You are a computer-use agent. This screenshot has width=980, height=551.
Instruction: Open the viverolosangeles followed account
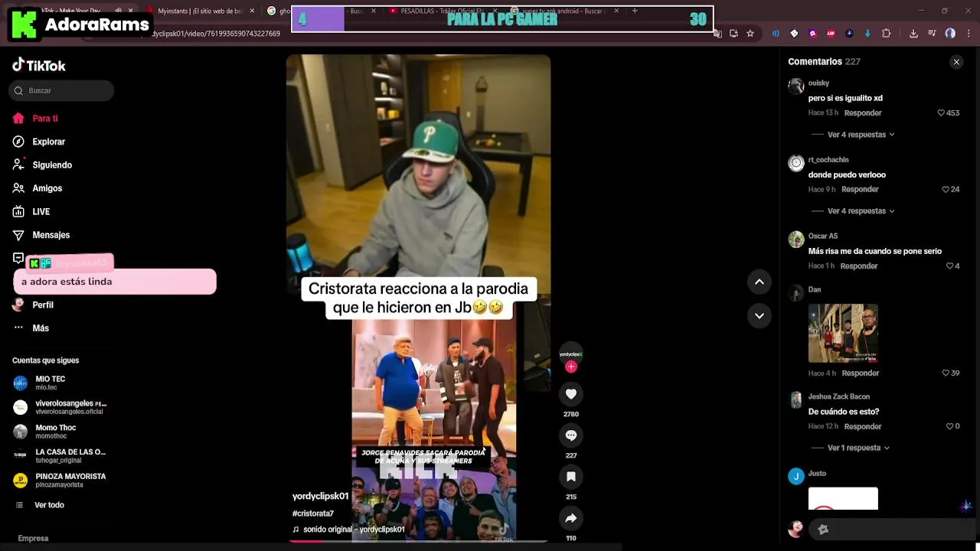pos(60,407)
